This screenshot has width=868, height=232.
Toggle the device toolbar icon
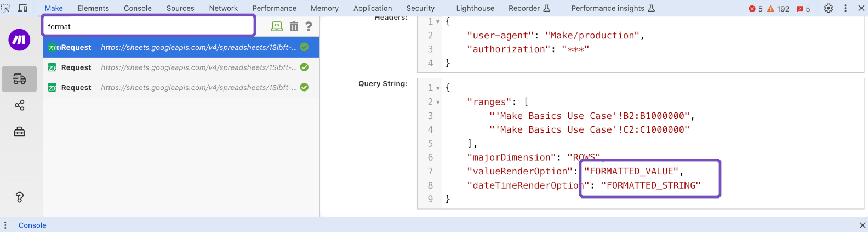point(22,8)
